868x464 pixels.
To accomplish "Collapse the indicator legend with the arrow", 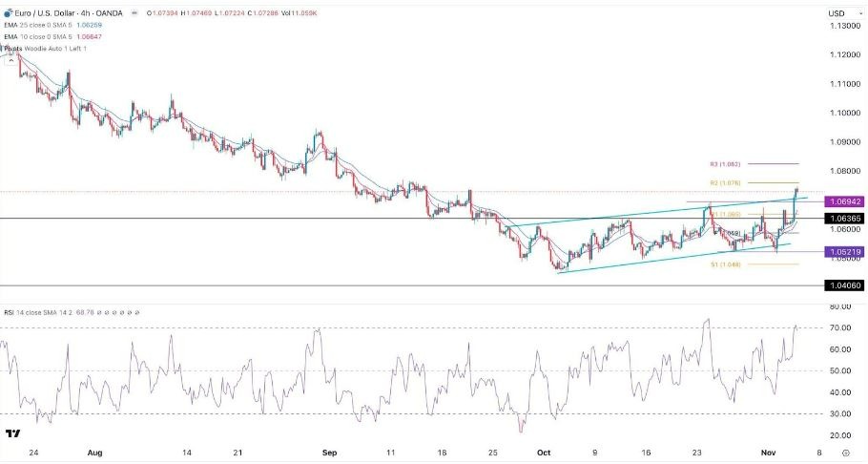I will pyautogui.click(x=10, y=59).
